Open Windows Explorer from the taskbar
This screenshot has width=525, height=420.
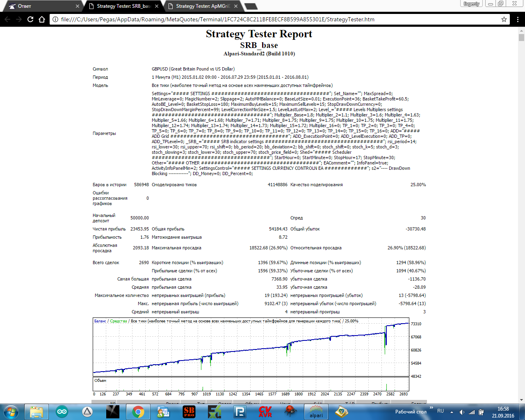(37, 412)
